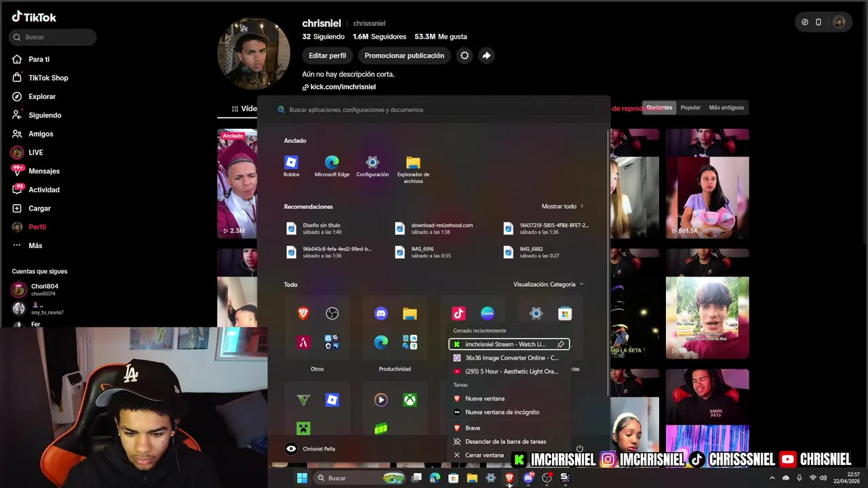Open Microsoft Store from the taskbar
This screenshot has height=488, width=868.
pos(453,478)
